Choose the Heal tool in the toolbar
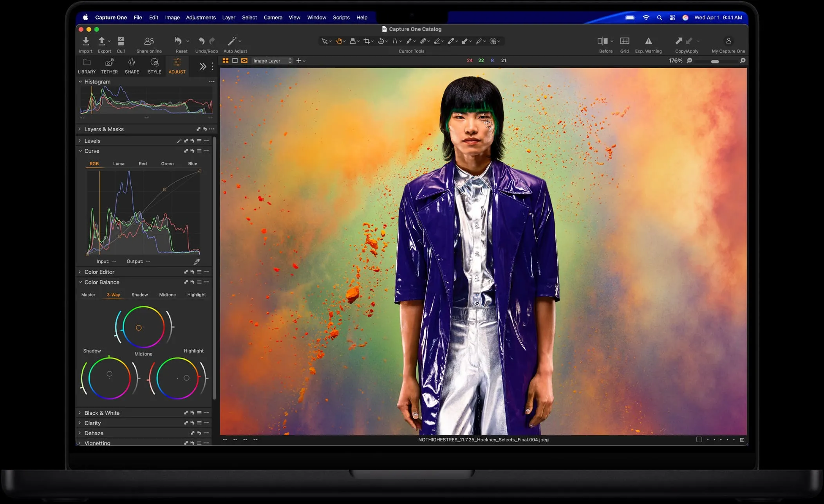The image size is (824, 504). click(424, 41)
